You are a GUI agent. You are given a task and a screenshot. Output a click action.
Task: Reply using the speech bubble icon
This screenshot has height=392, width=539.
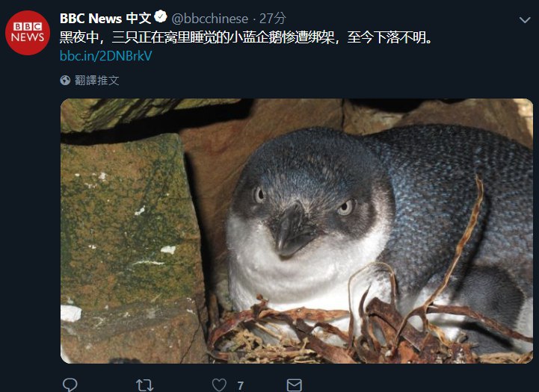(70, 385)
